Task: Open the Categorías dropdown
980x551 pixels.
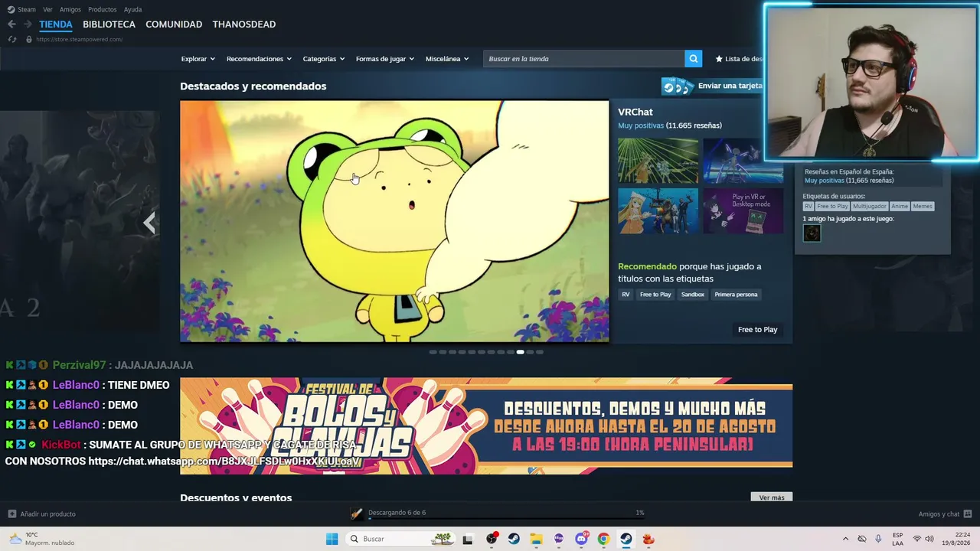Action: (323, 59)
